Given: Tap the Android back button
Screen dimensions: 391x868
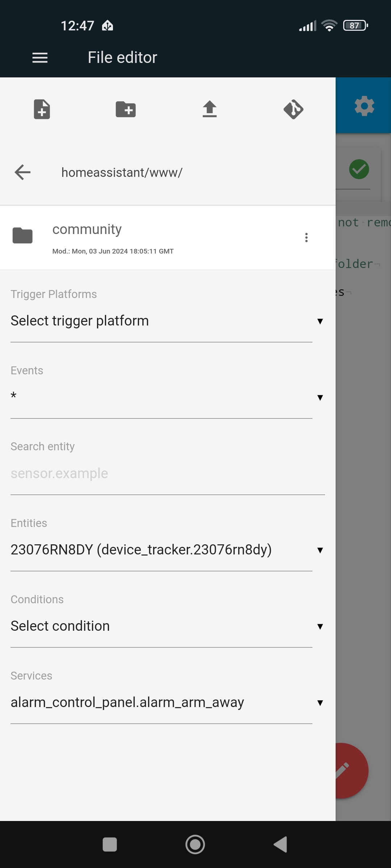Looking at the screenshot, I should click(281, 844).
